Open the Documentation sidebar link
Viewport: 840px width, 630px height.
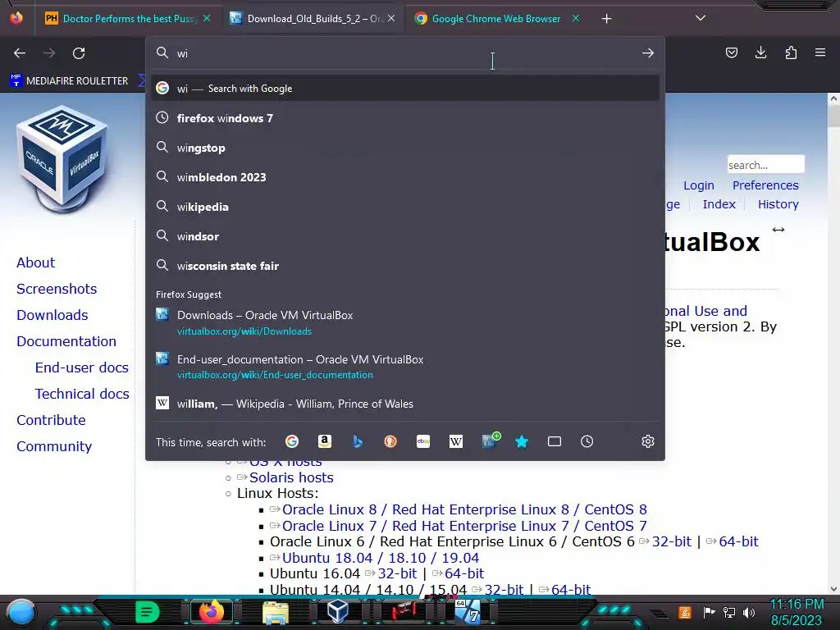pyautogui.click(x=66, y=341)
